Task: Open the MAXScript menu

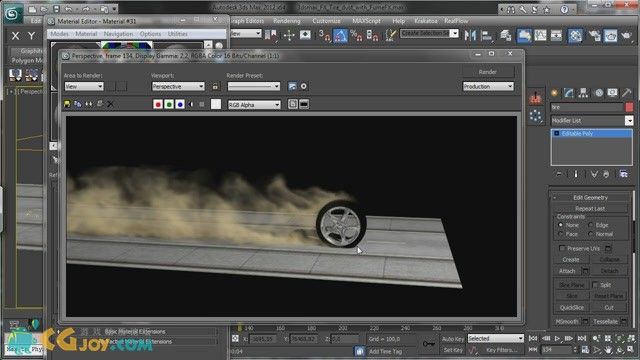Action: pyautogui.click(x=366, y=21)
